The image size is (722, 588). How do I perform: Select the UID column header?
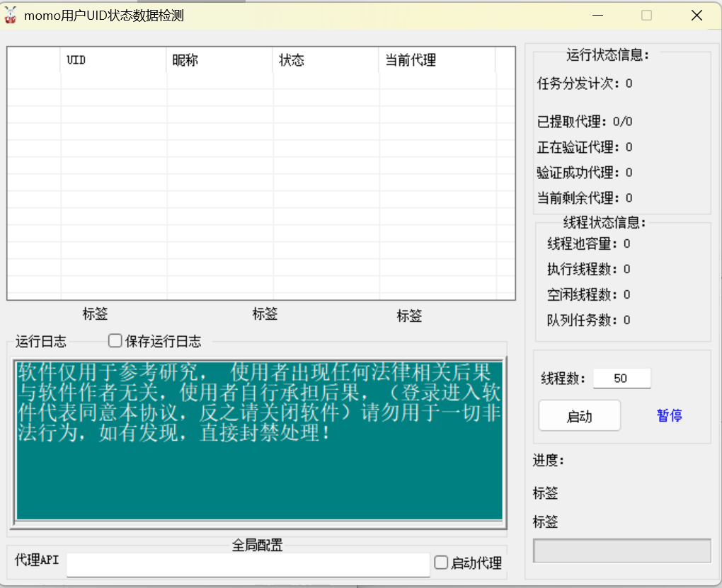(113, 60)
